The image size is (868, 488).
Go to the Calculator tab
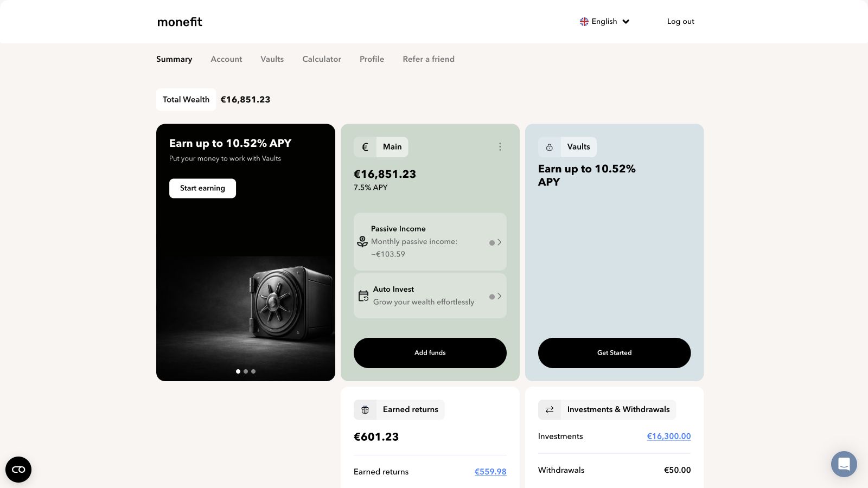[322, 59]
